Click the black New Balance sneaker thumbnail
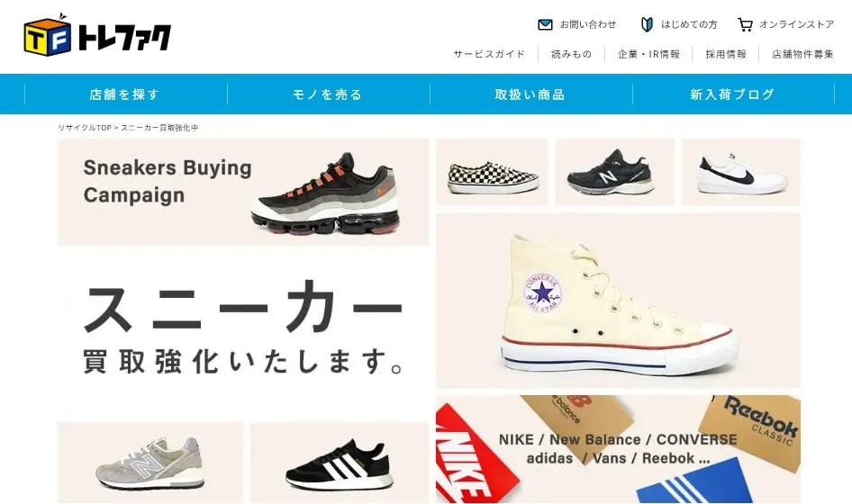Image resolution: width=852 pixels, height=504 pixels. [x=614, y=172]
